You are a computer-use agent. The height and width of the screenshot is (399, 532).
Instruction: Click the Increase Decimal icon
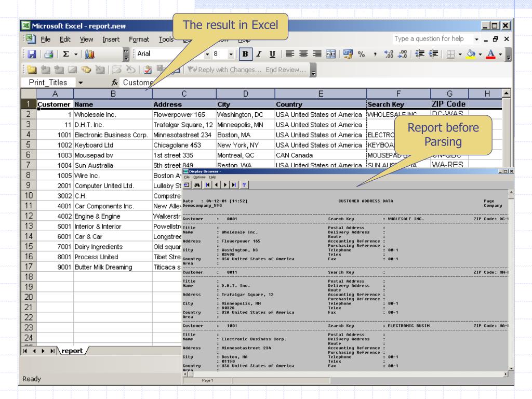[x=389, y=54]
